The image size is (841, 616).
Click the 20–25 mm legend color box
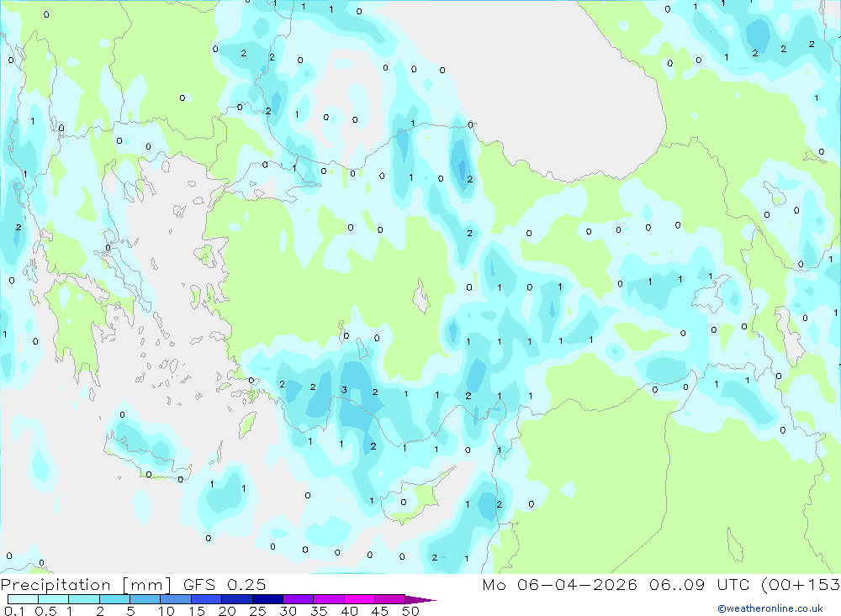237,599
